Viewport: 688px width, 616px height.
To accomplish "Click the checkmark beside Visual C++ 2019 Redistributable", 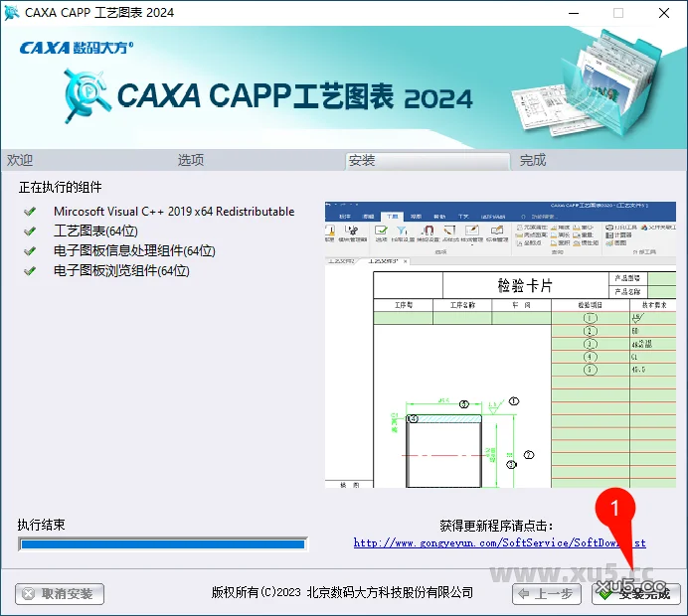I will pos(30,212).
